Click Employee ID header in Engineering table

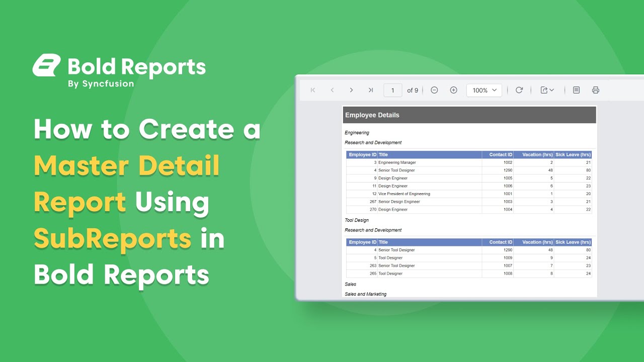[362, 155]
